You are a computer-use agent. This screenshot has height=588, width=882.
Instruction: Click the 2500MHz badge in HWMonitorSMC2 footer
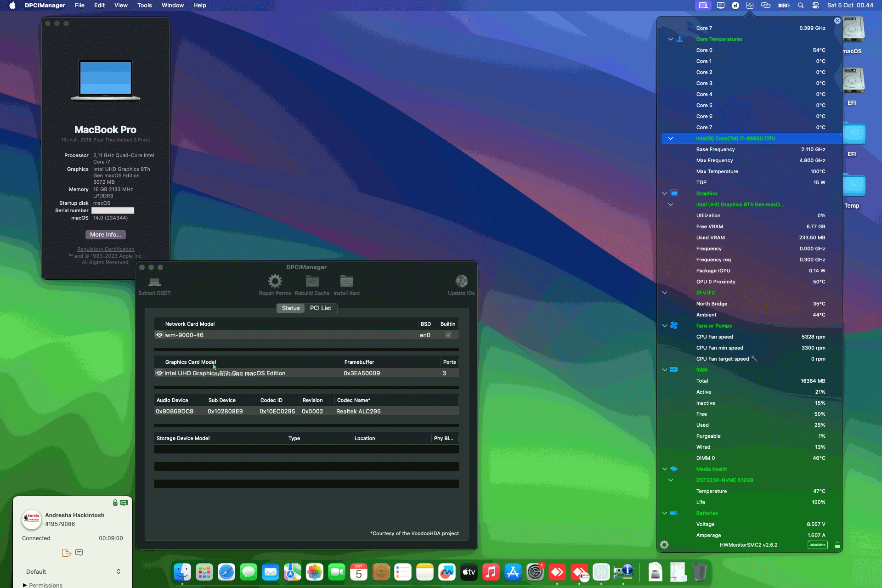click(817, 545)
